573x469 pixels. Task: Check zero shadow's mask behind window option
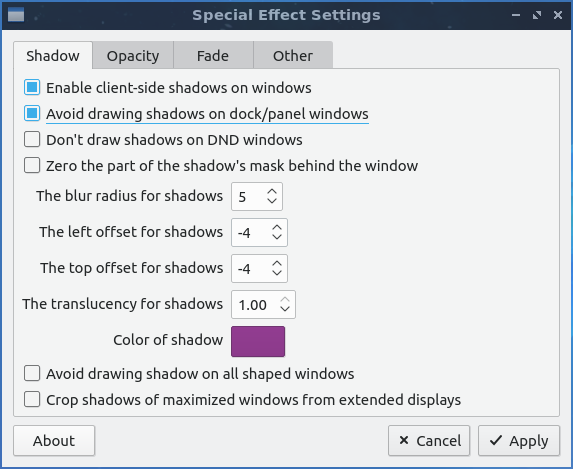32,165
